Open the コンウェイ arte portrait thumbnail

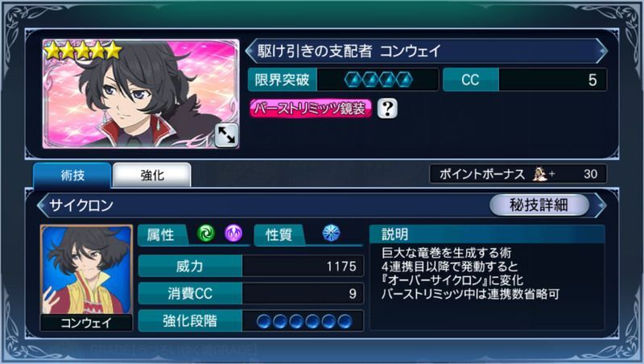86,278
